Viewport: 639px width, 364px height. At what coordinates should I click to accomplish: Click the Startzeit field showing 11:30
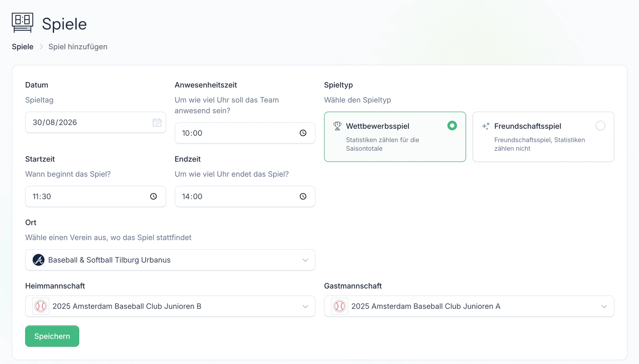96,196
